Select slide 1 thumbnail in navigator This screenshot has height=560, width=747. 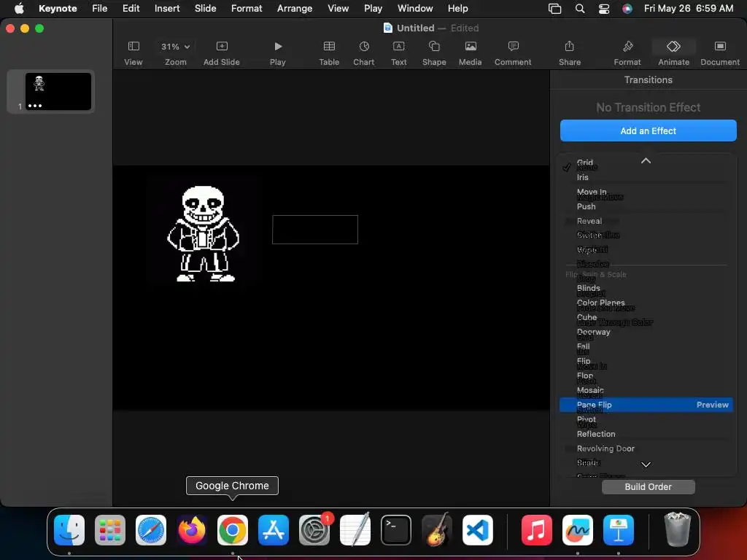pyautogui.click(x=58, y=91)
